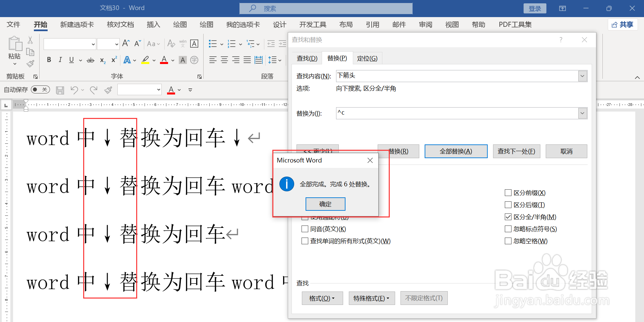This screenshot has width=644, height=322.
Task: Expand the 查找内容 history dropdown
Action: (583, 76)
